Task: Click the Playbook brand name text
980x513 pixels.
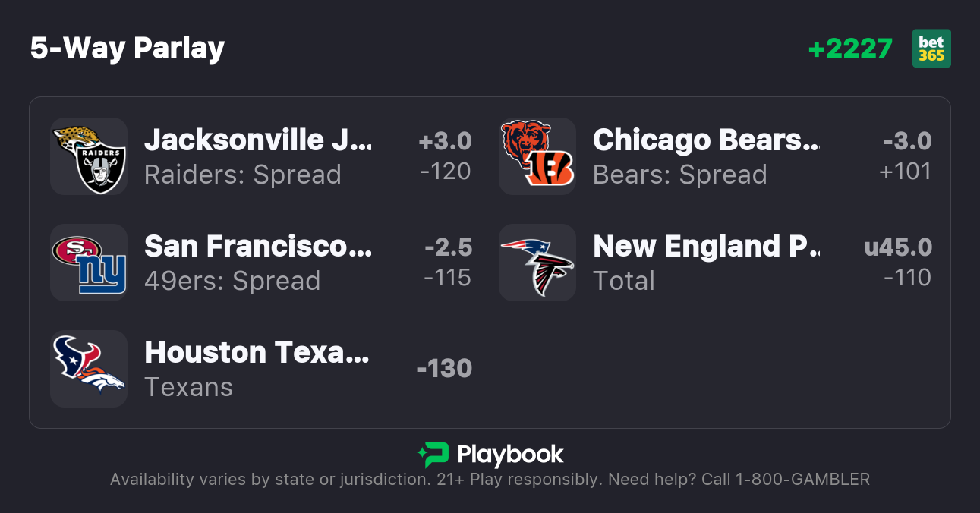Action: [x=510, y=455]
